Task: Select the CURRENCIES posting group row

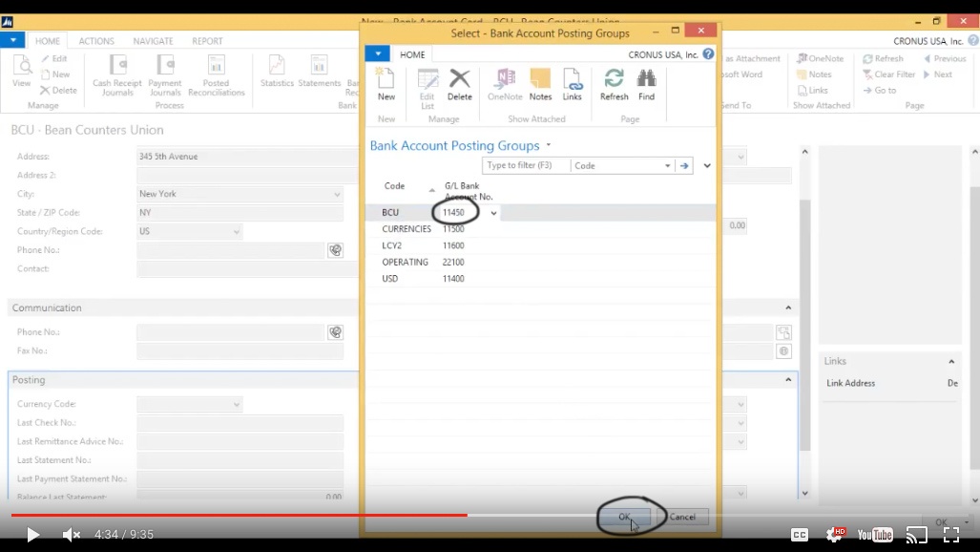Action: tap(541, 229)
